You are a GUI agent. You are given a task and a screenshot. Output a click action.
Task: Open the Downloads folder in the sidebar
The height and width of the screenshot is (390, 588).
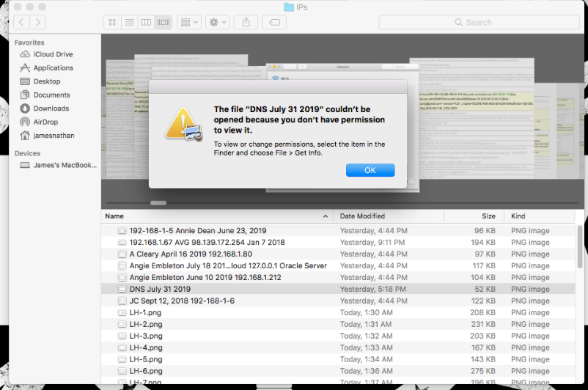51,108
